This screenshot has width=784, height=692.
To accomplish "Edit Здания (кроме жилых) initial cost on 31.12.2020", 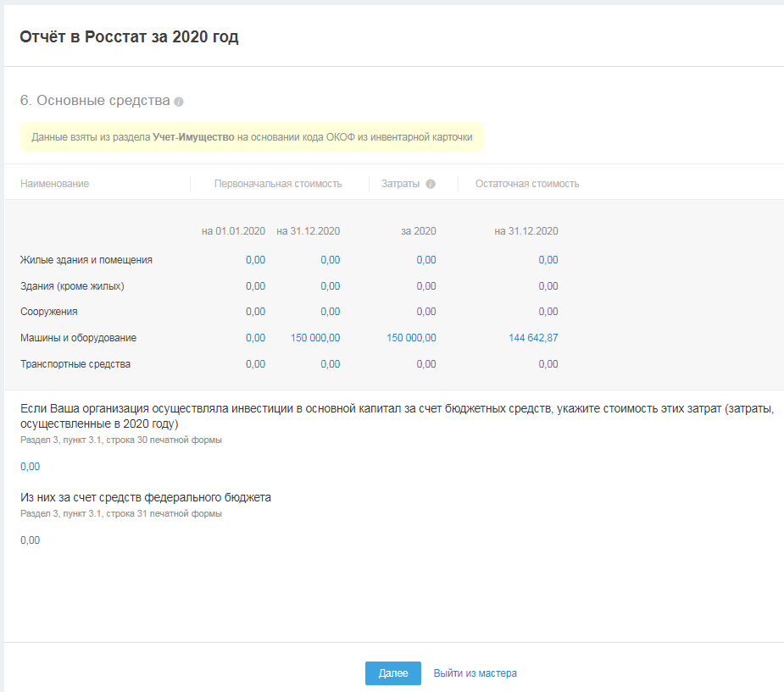I will point(330,286).
